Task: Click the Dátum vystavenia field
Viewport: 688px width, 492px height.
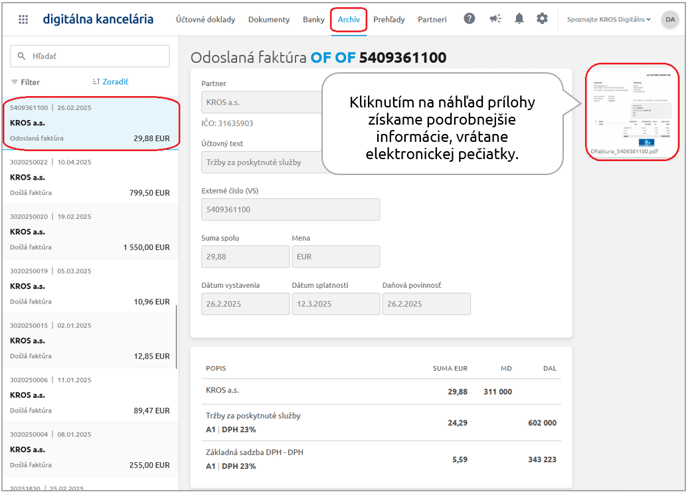Action: point(245,304)
